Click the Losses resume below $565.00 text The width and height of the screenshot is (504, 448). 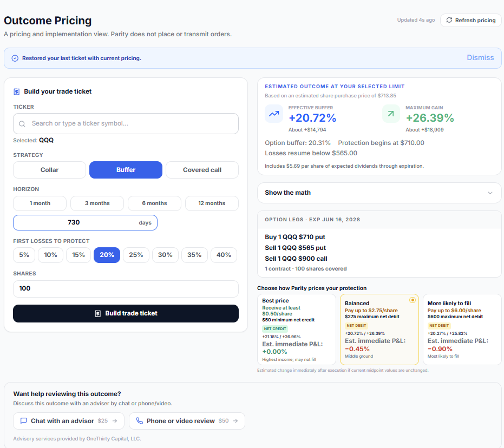(x=311, y=153)
